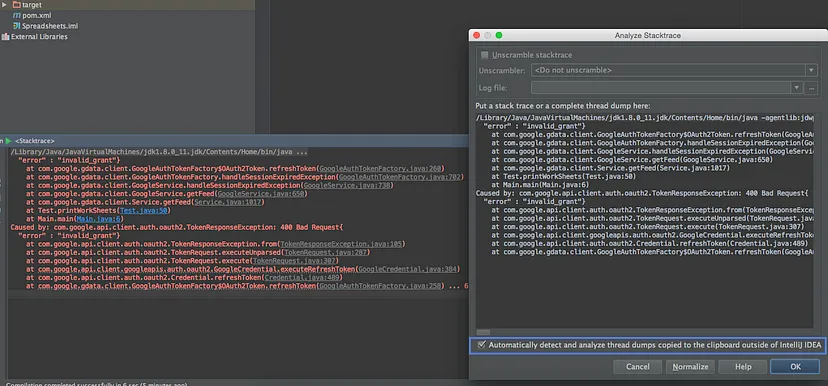Click the Analyze Stacktrace title bar
Screen dimensions: 828x386
[x=647, y=35]
